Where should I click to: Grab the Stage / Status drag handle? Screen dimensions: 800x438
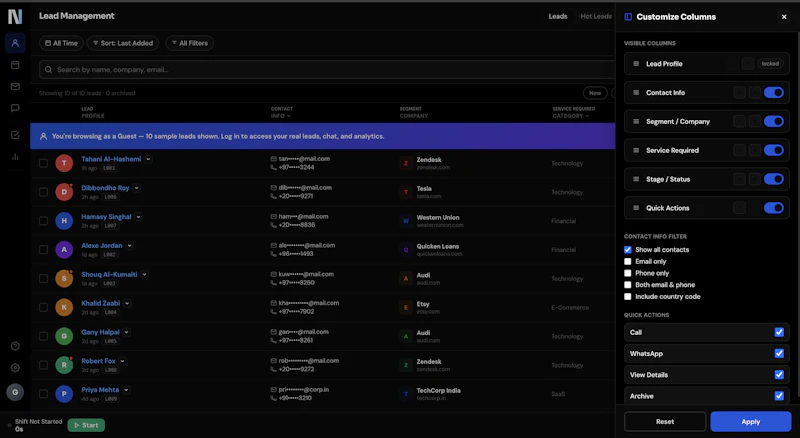tap(636, 179)
